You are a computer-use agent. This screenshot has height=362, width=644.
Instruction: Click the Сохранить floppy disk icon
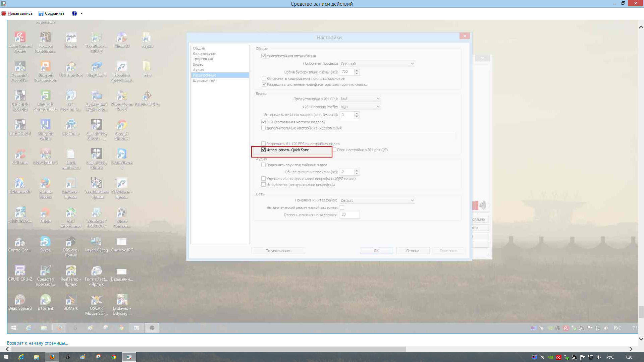(41, 13)
